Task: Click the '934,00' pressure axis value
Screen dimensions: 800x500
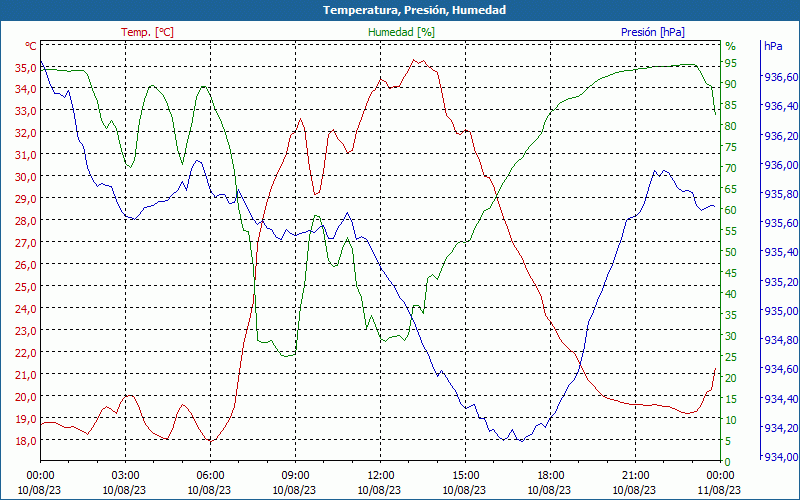Action: coord(780,457)
